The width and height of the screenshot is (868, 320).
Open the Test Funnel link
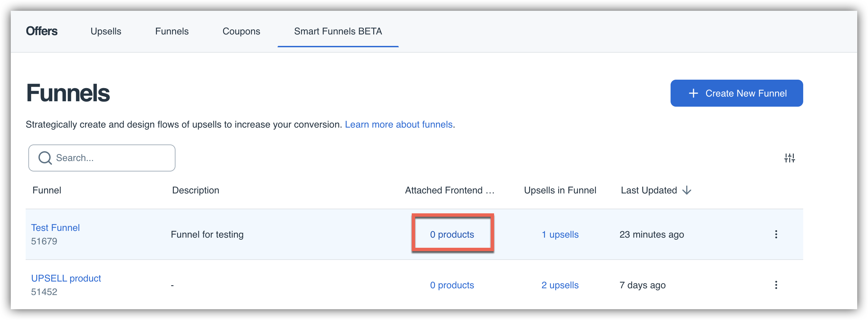click(x=55, y=228)
